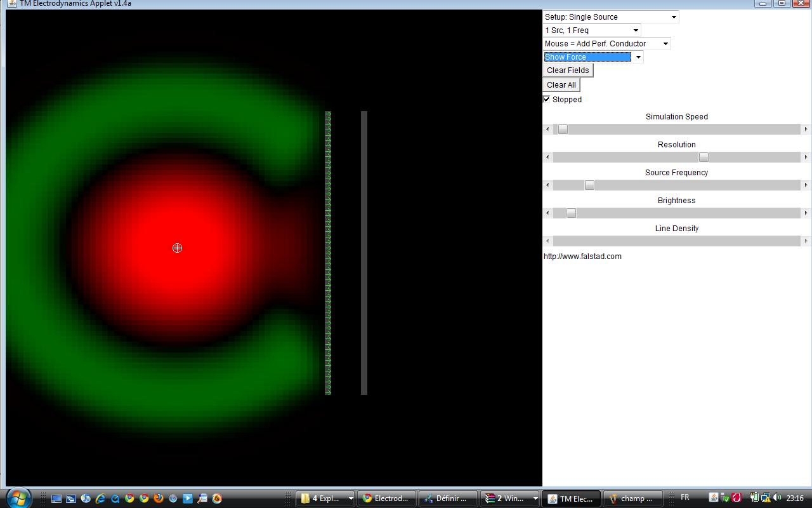The height and width of the screenshot is (508, 812).
Task: Click the Line Density left arrow
Action: coord(548,241)
